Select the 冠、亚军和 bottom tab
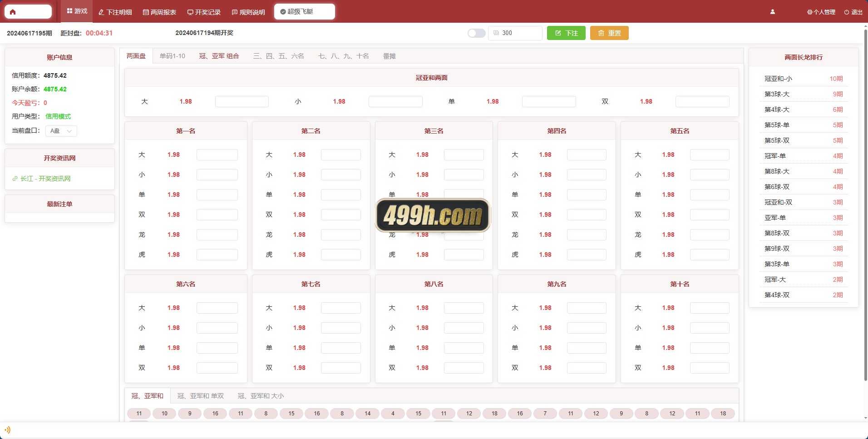The height and width of the screenshot is (439, 868). tap(148, 396)
